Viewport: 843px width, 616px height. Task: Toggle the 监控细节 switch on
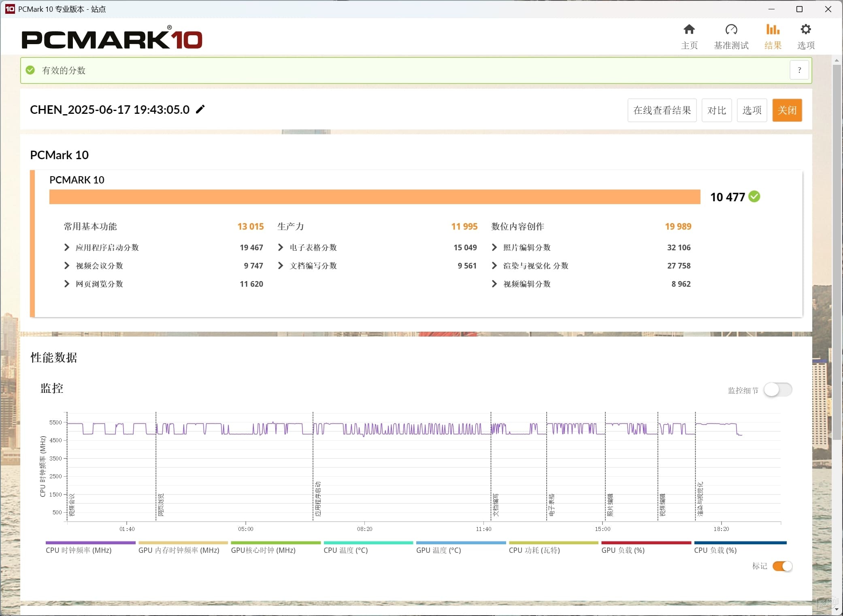(x=778, y=390)
